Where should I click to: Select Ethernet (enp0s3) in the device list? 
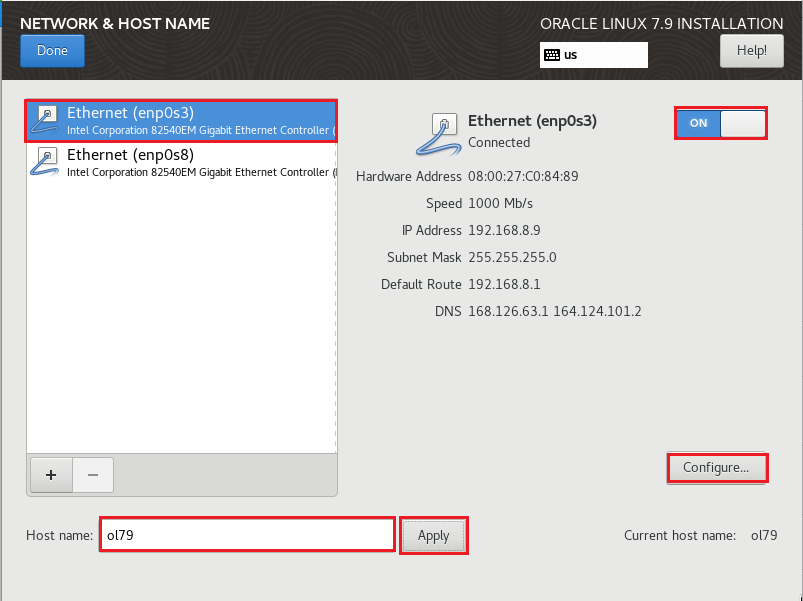click(x=181, y=121)
